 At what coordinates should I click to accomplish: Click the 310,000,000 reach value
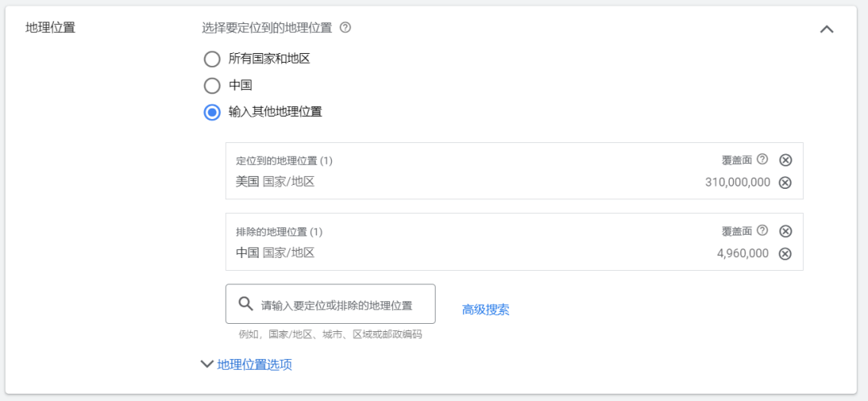[x=737, y=182]
